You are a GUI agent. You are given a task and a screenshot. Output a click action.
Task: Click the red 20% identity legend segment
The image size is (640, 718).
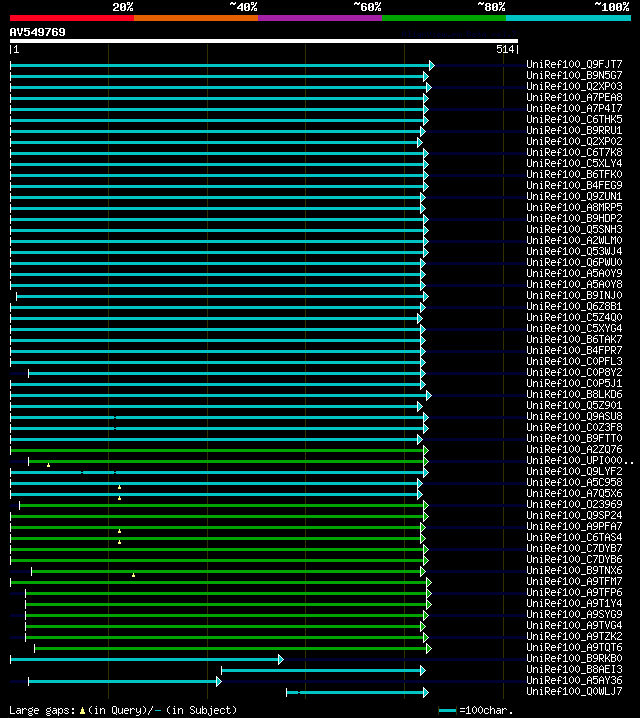click(72, 18)
